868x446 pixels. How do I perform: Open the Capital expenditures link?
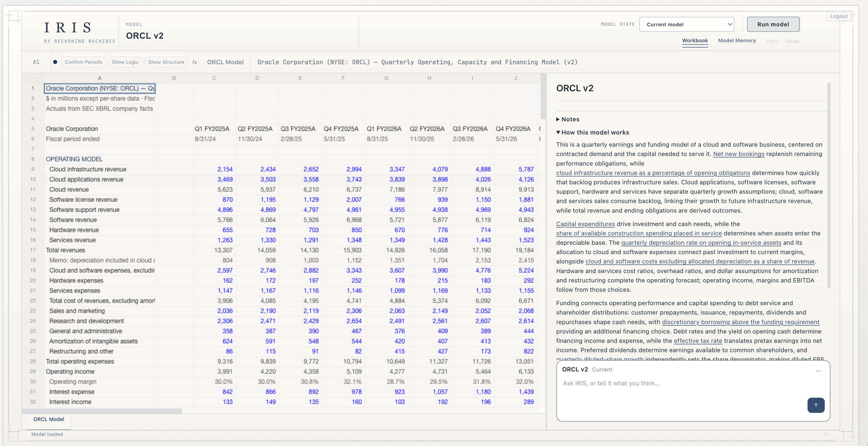(x=585, y=224)
